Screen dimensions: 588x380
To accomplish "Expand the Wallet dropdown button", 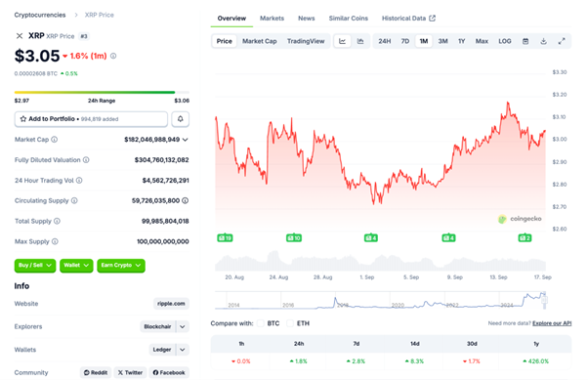I will pos(76,265).
